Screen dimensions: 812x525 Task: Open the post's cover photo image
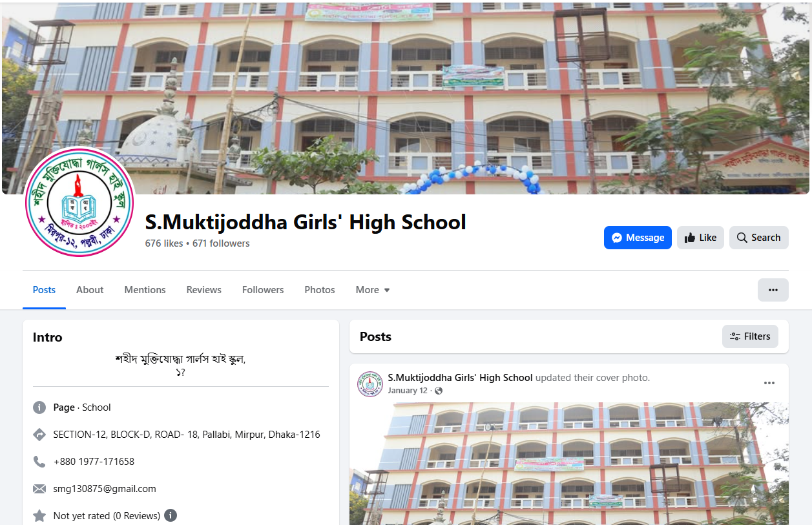click(x=569, y=464)
